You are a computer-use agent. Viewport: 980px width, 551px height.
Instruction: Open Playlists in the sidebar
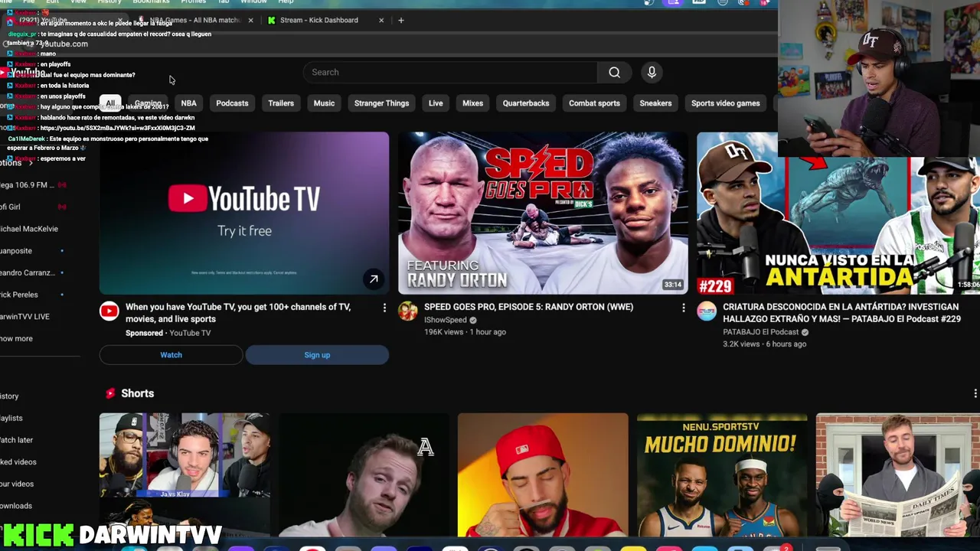click(11, 419)
